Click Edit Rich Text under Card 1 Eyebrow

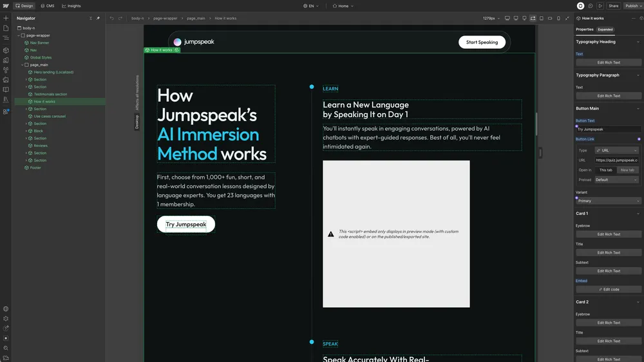[x=609, y=234]
